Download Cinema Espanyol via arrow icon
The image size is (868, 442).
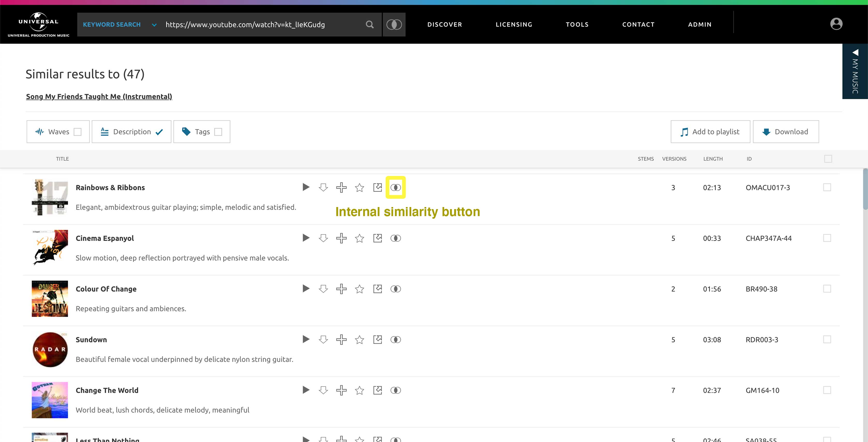tap(323, 238)
